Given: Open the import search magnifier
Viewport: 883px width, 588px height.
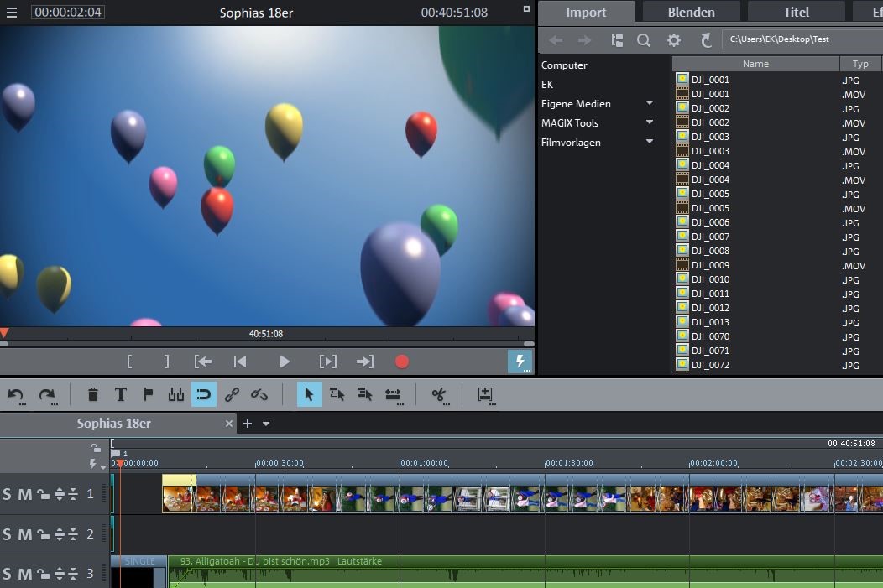Looking at the screenshot, I should point(644,40).
